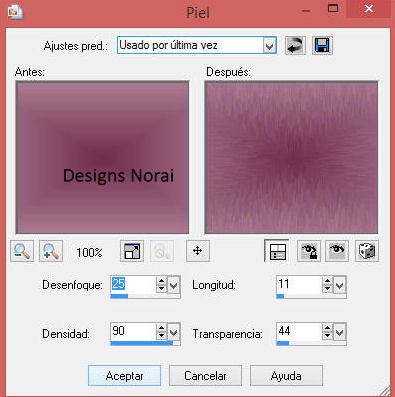
Task: Click the Cancelar button
Action: pyautogui.click(x=205, y=376)
